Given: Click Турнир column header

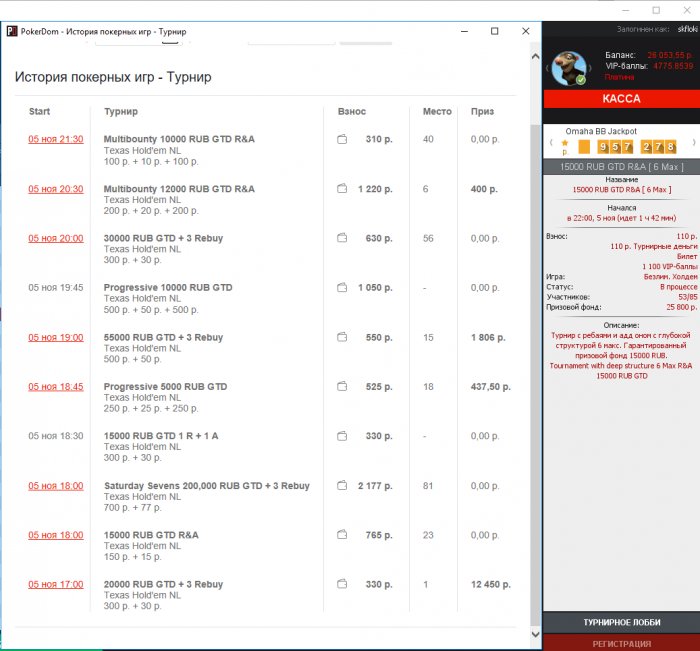Looking at the screenshot, I should click(x=121, y=112).
